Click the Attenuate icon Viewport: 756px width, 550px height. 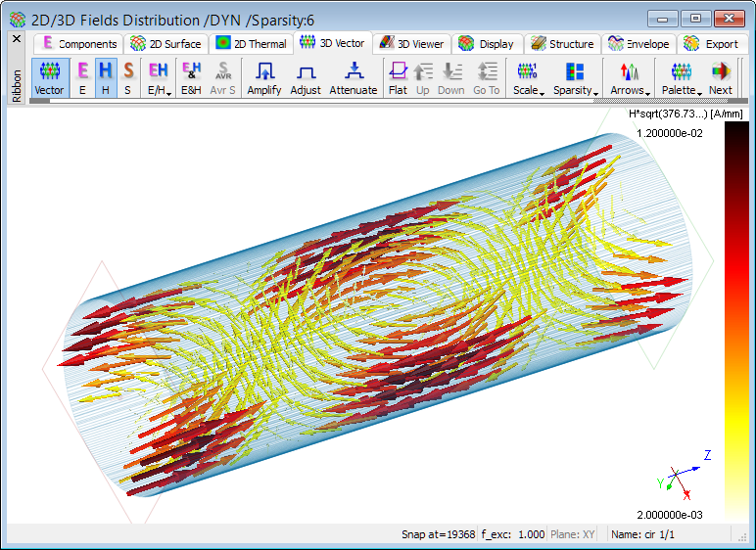click(353, 77)
